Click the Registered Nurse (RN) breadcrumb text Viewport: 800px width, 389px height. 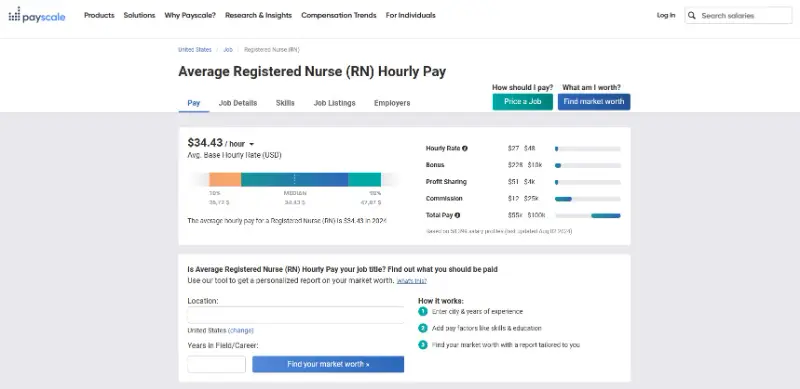coord(272,50)
